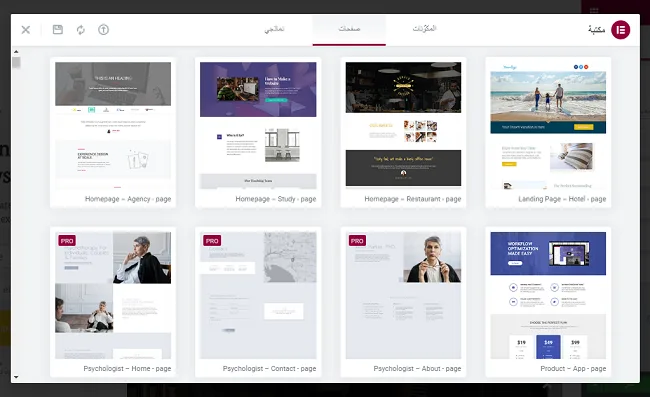Click the Elementor logo icon

coord(621,30)
